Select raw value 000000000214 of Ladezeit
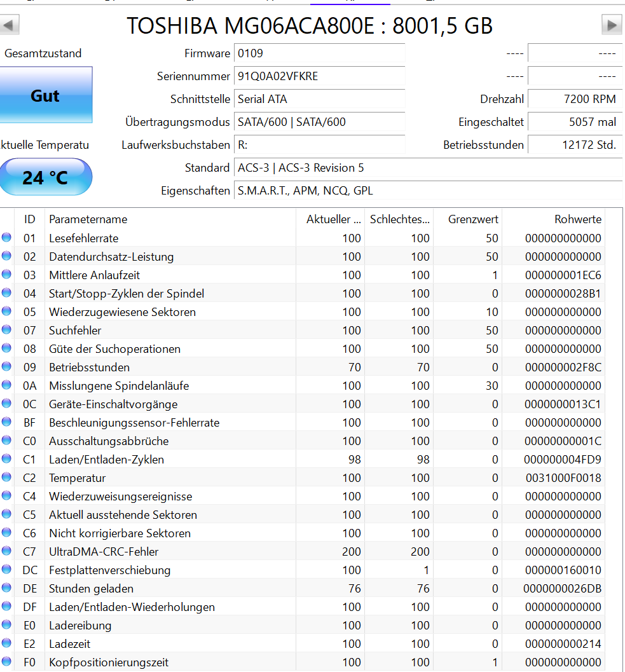625x672 pixels. click(563, 643)
